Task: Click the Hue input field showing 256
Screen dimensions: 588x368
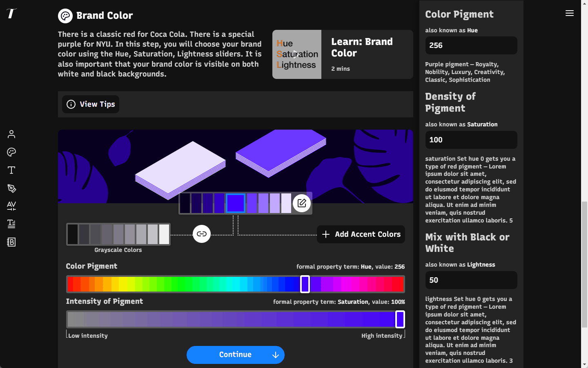Action: coord(471,45)
